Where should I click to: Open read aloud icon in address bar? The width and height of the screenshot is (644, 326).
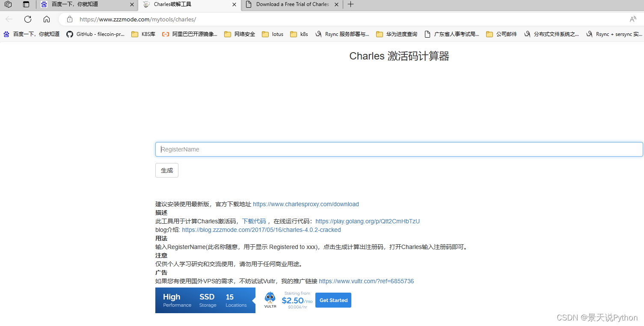[x=633, y=19]
